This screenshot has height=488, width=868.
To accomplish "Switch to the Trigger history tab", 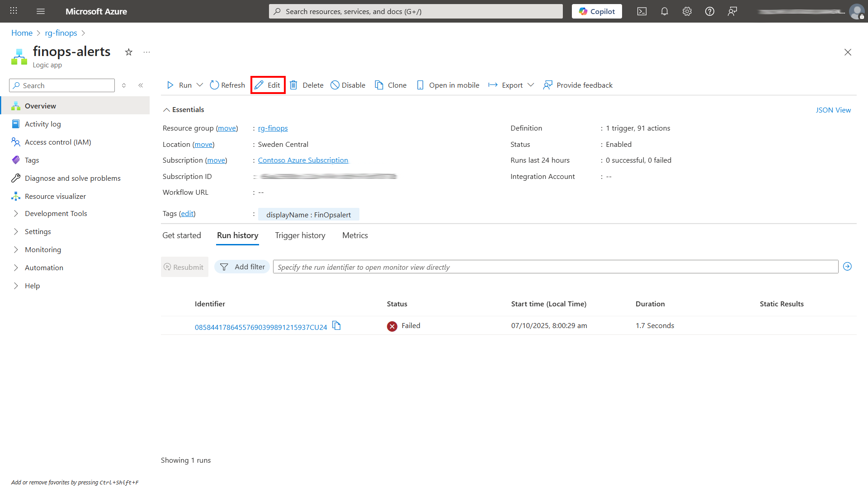I will (300, 235).
